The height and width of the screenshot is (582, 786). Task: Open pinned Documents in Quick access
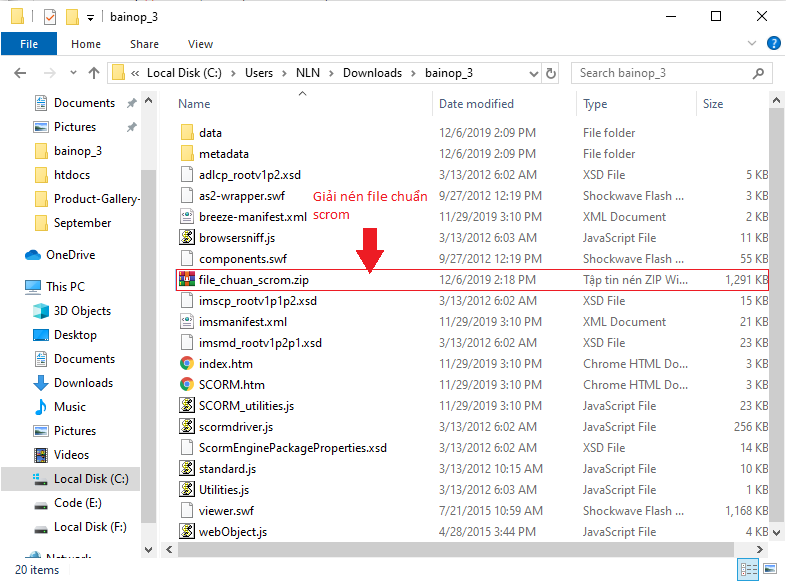pos(84,103)
